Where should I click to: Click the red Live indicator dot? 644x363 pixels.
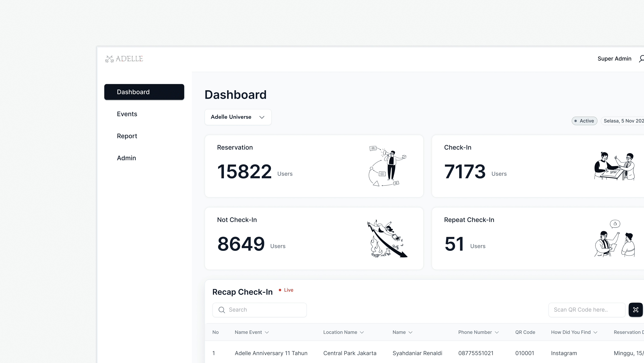pos(280,290)
